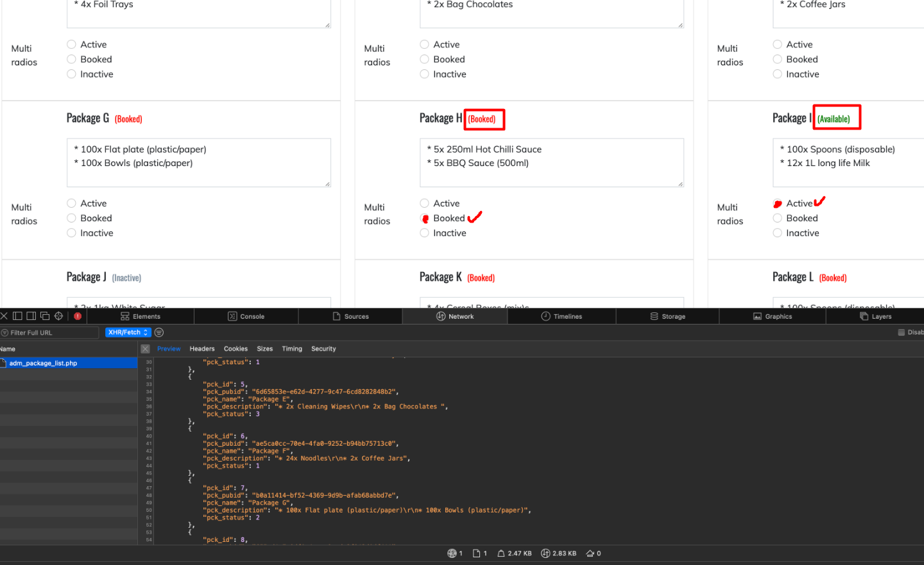The image size is (924, 565).
Task: Open the XHR/Fetch resource type dropdown
Action: [x=128, y=332]
